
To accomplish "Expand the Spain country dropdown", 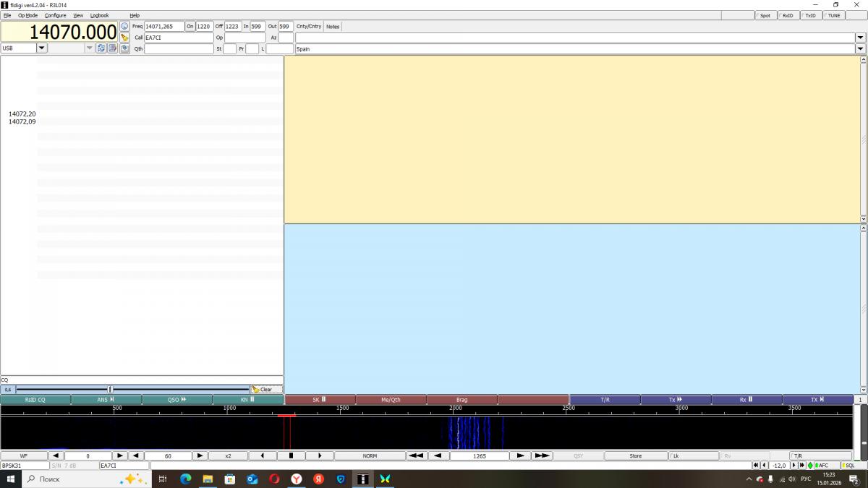I will tap(860, 48).
